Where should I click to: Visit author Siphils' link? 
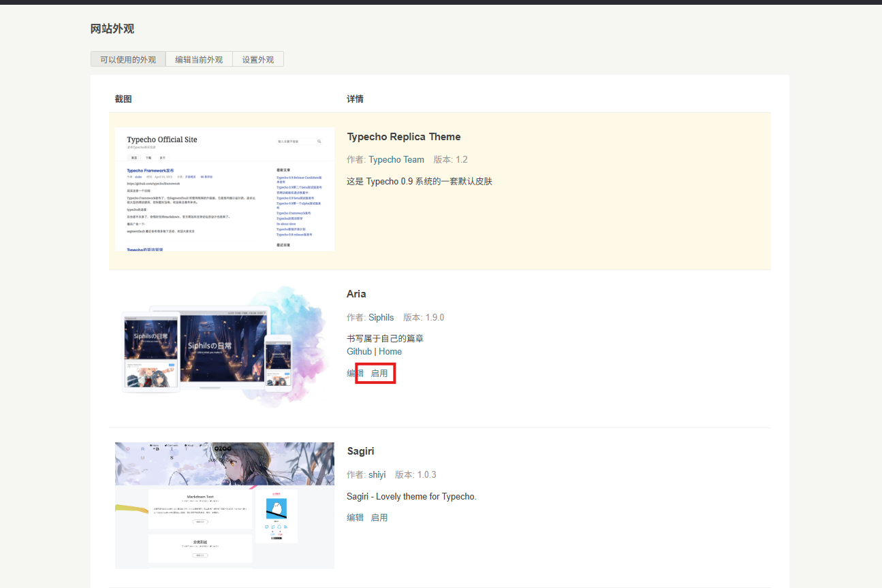click(381, 317)
